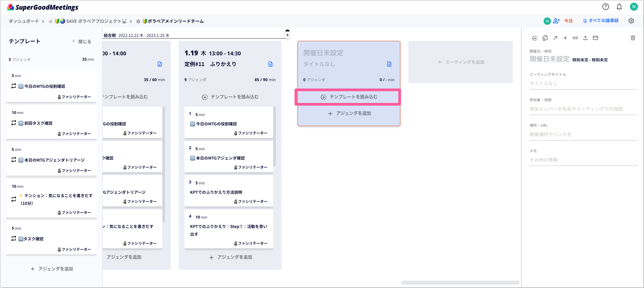Collapse template panel with 閉じる

[x=82, y=42]
